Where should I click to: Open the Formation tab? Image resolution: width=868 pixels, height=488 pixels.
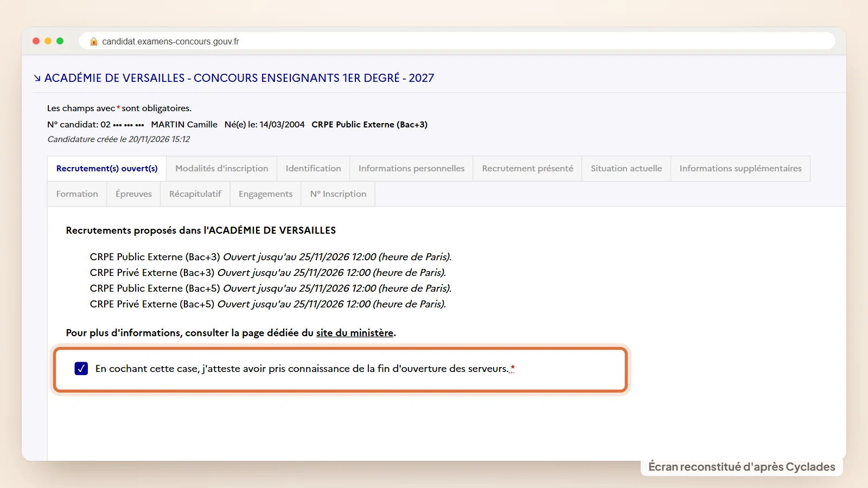(x=77, y=194)
